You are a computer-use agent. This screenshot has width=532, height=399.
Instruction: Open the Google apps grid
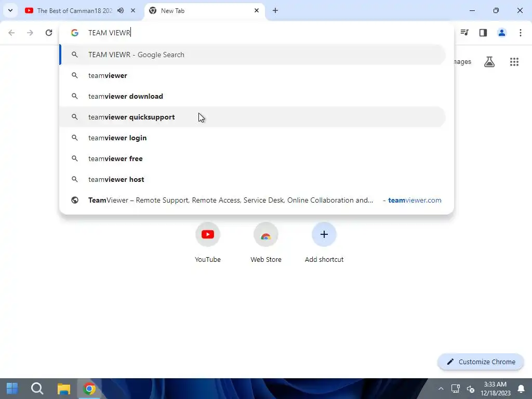point(514,62)
